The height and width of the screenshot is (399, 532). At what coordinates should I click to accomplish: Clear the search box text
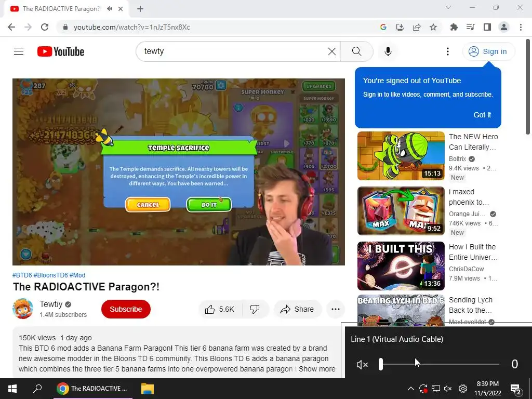pos(332,51)
